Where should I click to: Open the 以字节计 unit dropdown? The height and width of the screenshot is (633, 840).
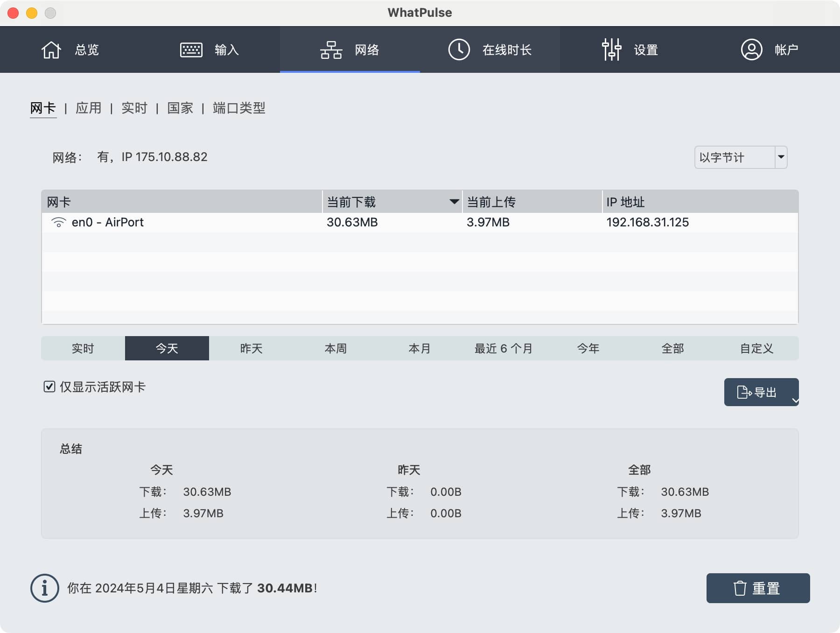coord(741,157)
